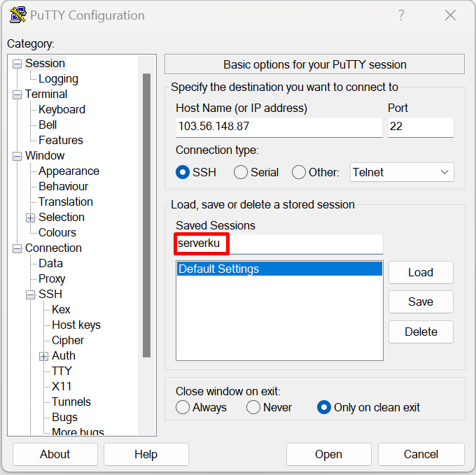Open the Logging category
The height and width of the screenshot is (475, 476).
click(58, 79)
